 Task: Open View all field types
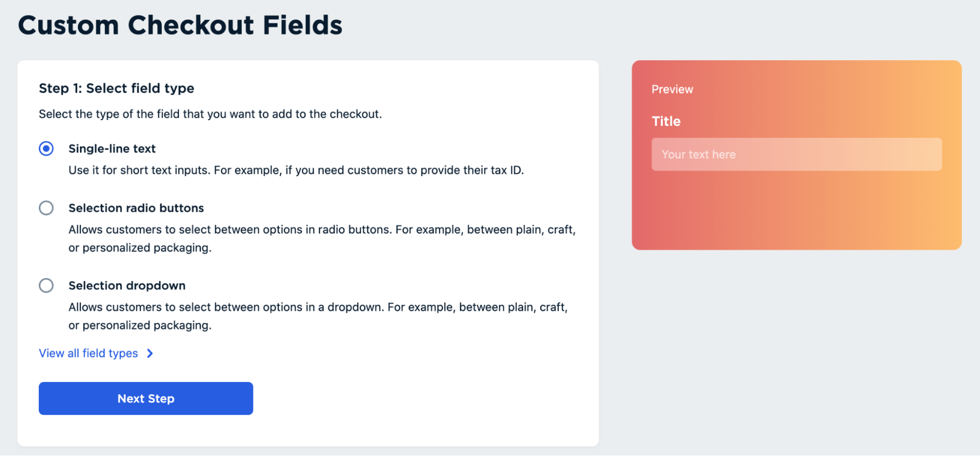pyautogui.click(x=88, y=353)
